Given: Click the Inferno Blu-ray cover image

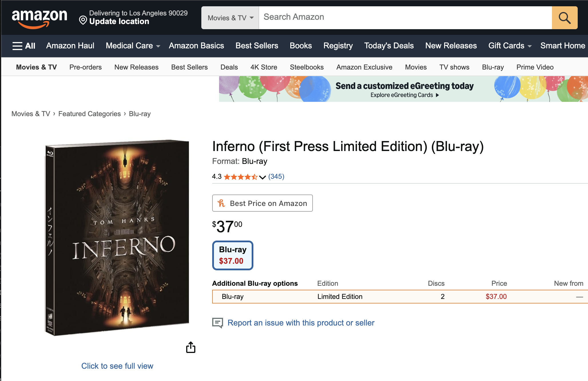Looking at the screenshot, I should coord(117,237).
